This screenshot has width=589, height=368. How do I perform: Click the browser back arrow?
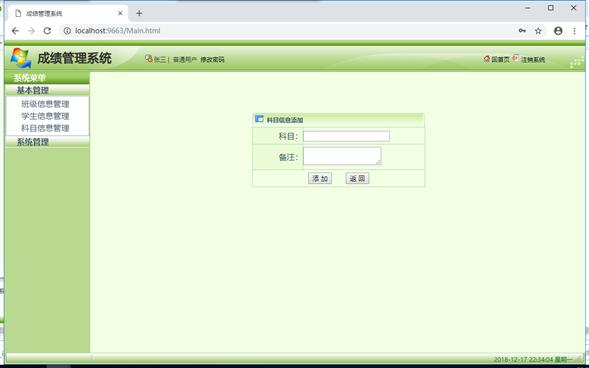click(15, 31)
